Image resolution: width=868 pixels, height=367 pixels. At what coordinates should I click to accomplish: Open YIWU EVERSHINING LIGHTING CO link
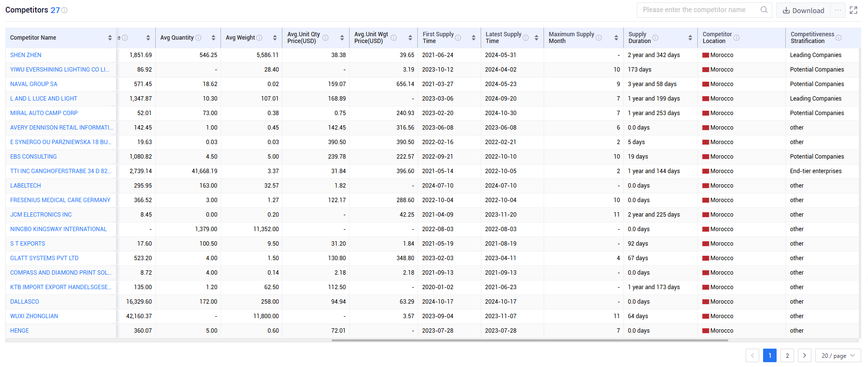[x=60, y=70]
